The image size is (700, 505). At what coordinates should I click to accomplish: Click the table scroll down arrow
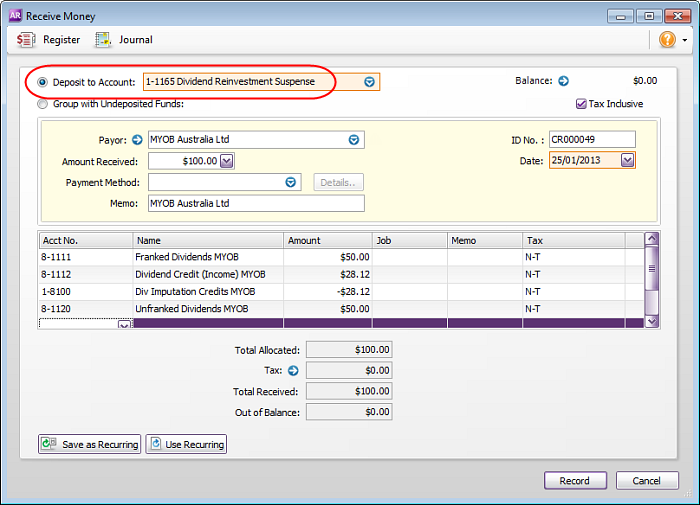click(x=652, y=321)
